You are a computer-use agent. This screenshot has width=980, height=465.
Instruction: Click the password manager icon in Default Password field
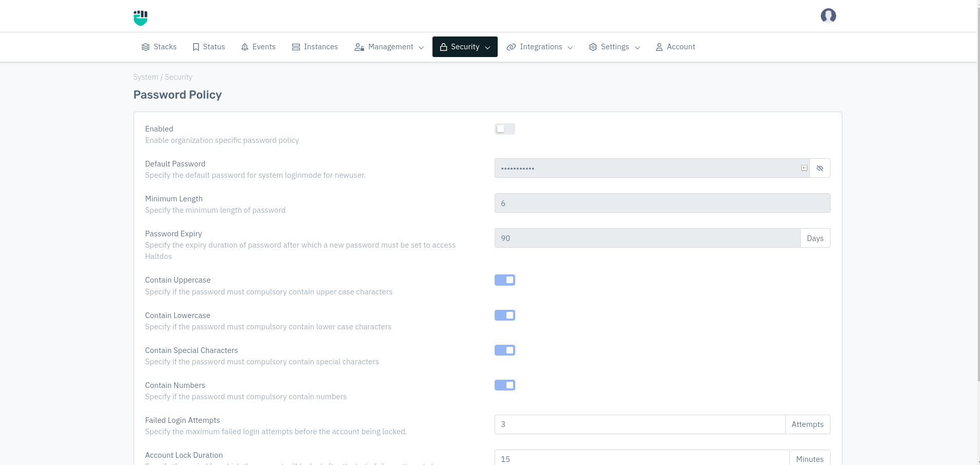click(x=804, y=169)
